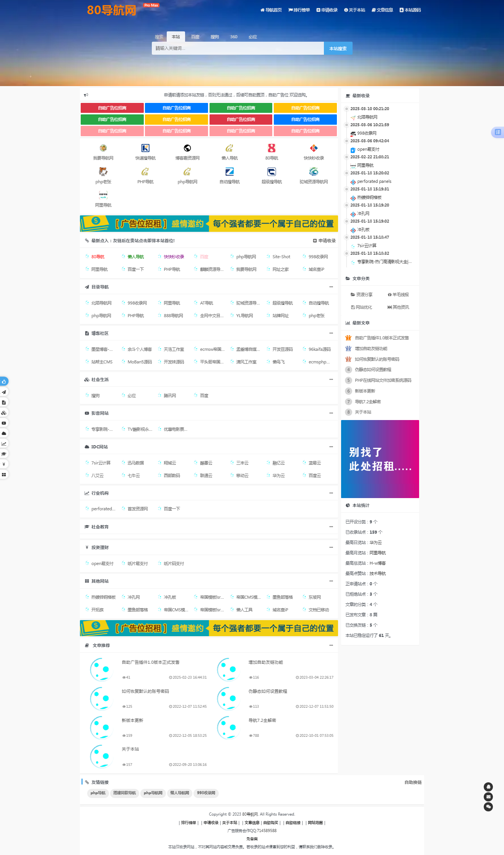Click the four-square grid icon in left sidebar
This screenshot has width=504, height=855.
point(4,474)
